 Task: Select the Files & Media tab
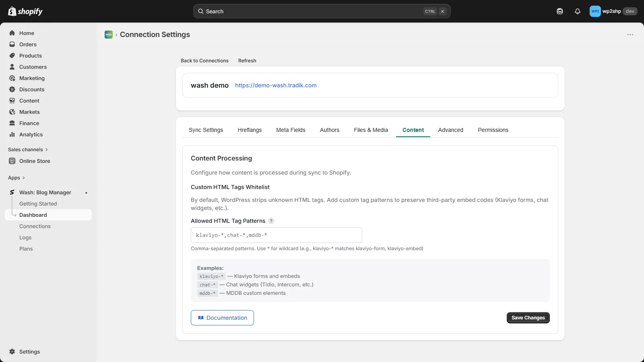pyautogui.click(x=371, y=130)
